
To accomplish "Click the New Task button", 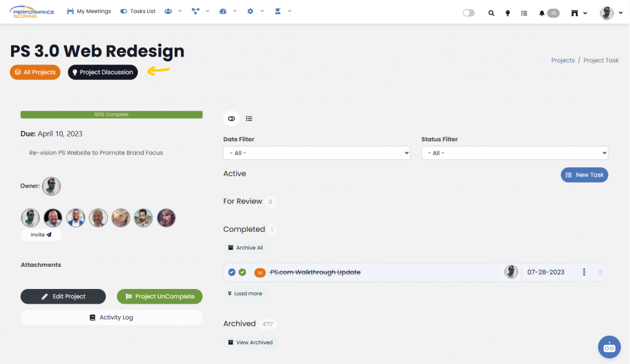I will click(584, 175).
